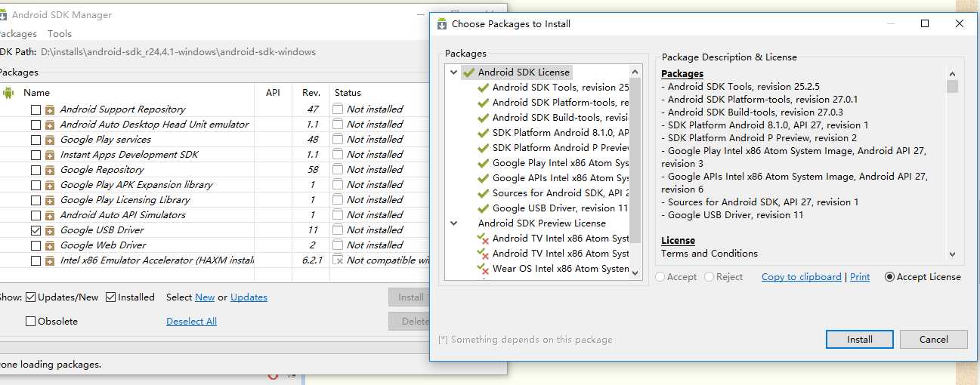Image resolution: width=980 pixels, height=385 pixels.
Task: Click red X mark beside first Android TV entry
Action: tap(483, 239)
